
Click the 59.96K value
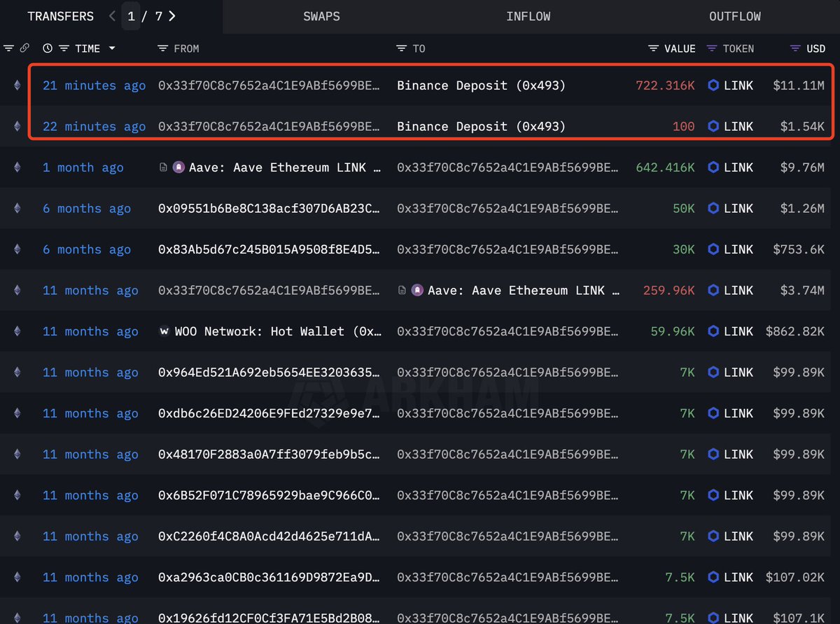click(673, 331)
